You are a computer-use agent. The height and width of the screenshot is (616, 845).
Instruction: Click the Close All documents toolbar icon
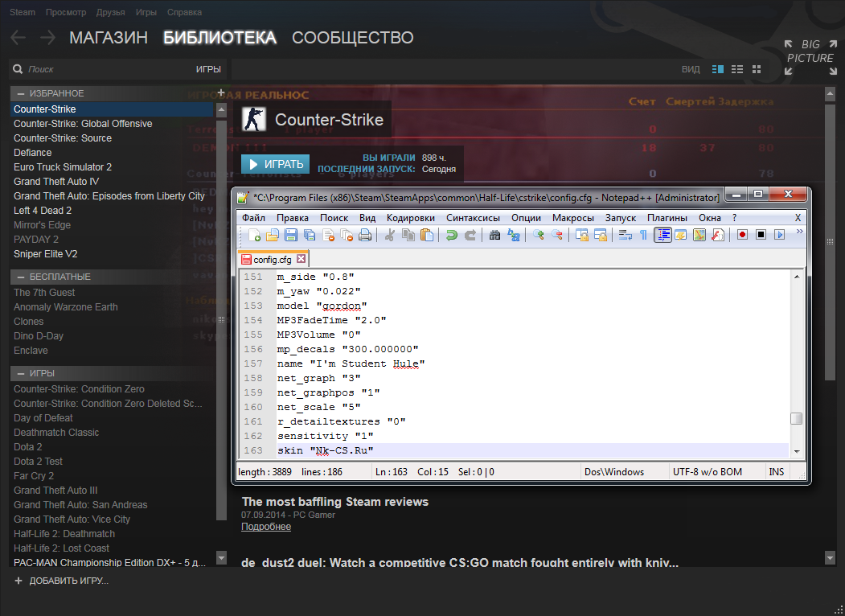[347, 235]
